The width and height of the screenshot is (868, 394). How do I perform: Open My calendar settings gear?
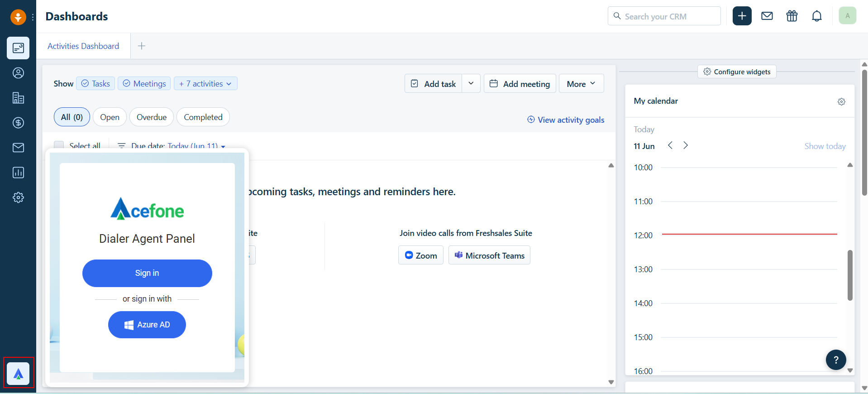tap(841, 101)
